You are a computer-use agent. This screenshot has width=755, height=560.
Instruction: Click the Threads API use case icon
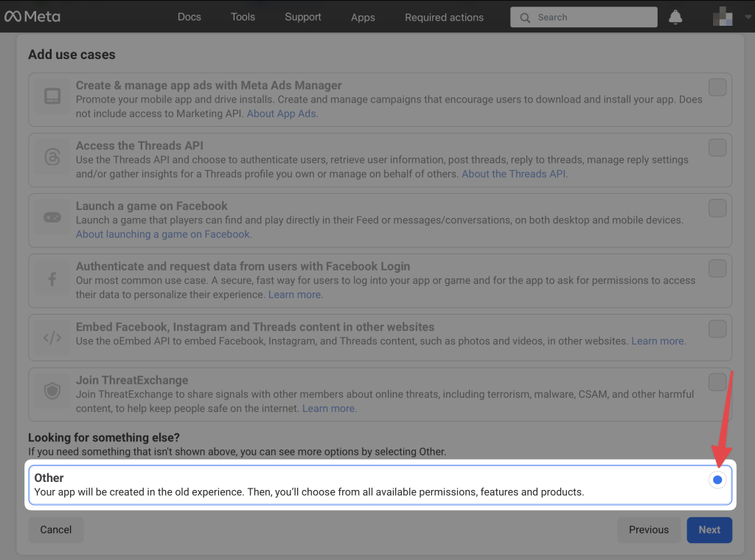(51, 155)
